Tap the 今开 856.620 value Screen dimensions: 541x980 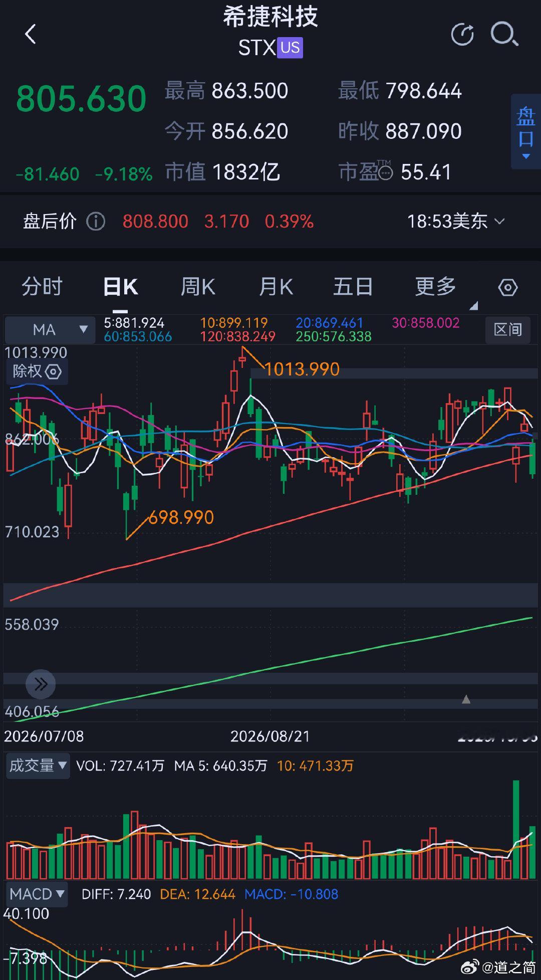tap(250, 131)
